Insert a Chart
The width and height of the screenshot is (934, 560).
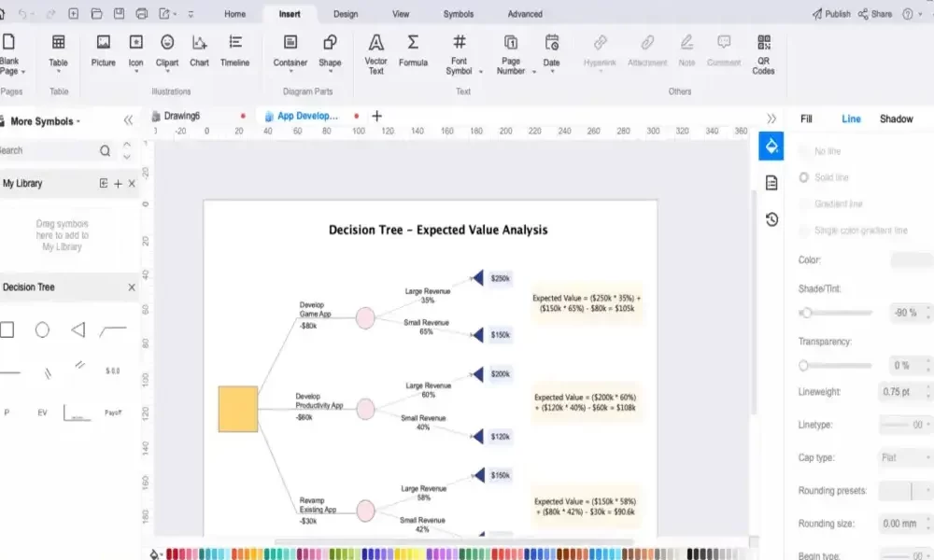199,51
